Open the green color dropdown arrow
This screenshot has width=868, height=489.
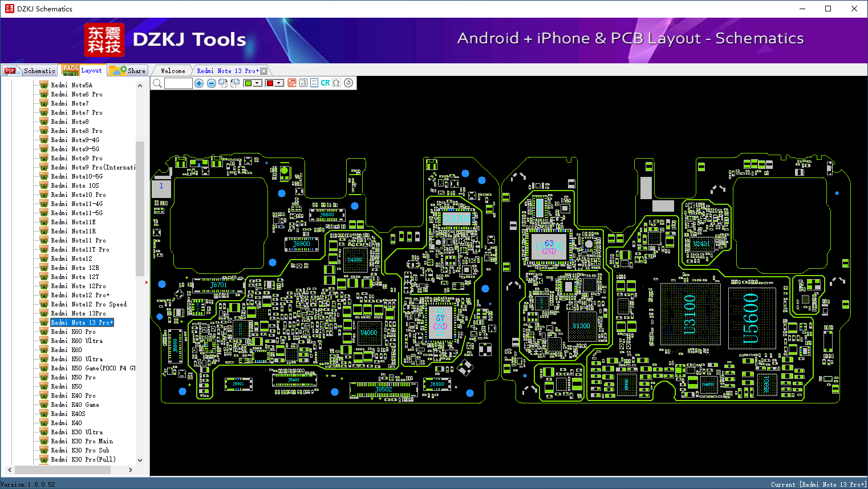point(257,83)
